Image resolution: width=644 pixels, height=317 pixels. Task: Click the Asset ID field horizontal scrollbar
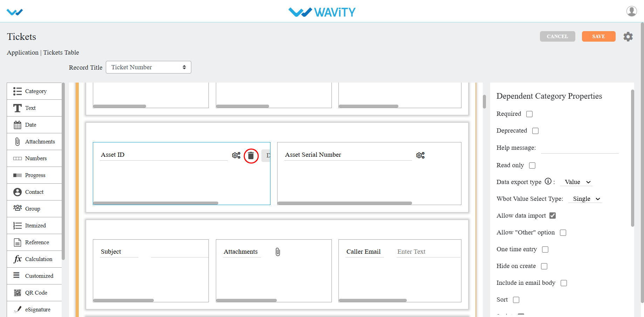tap(156, 203)
